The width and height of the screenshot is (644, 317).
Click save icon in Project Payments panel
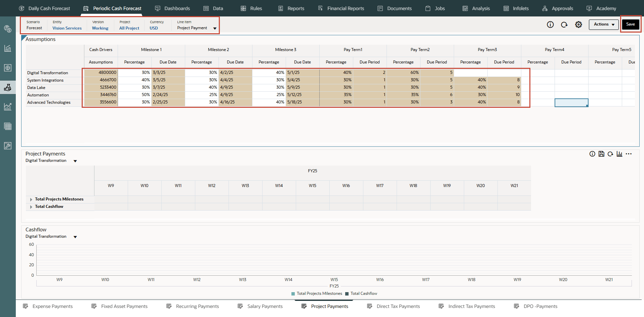pyautogui.click(x=601, y=154)
